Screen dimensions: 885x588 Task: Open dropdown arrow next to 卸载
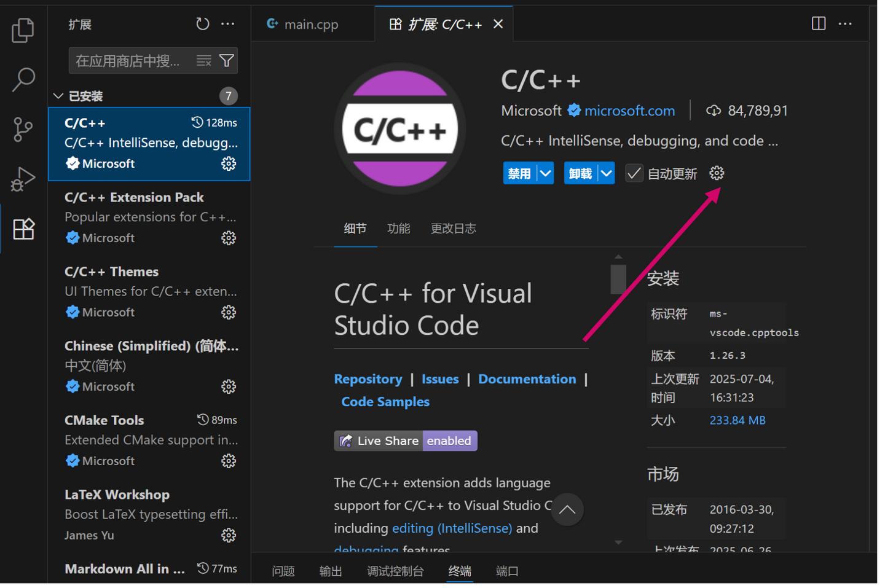pyautogui.click(x=606, y=173)
